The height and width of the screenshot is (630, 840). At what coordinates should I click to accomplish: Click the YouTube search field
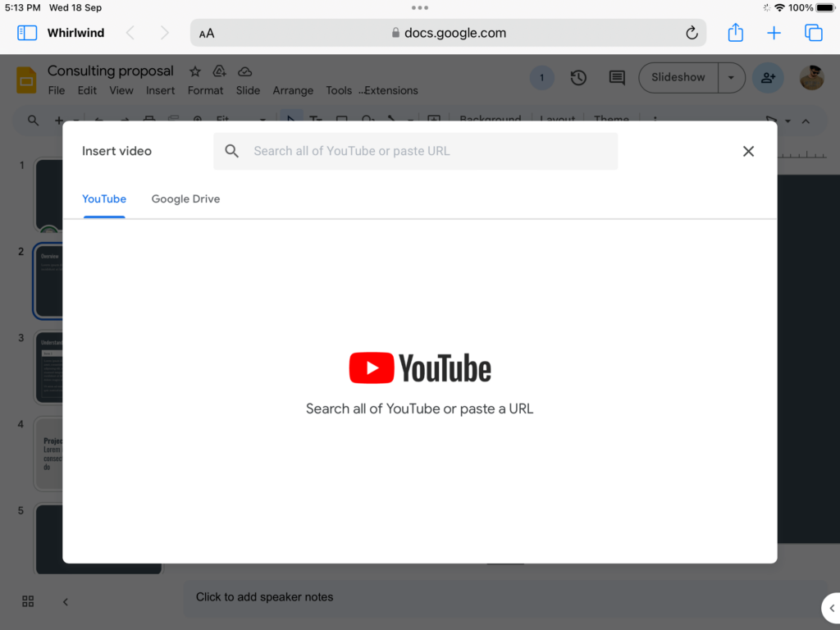[x=415, y=151]
